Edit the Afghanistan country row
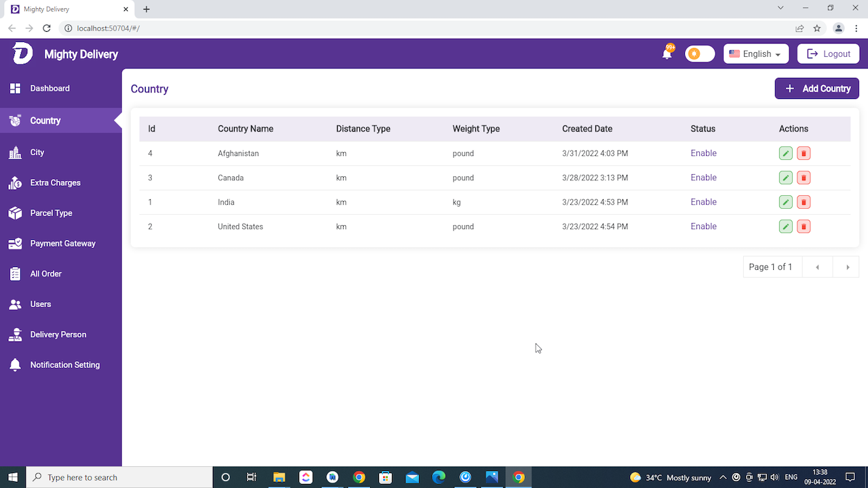The width and height of the screenshot is (868, 488). (x=785, y=153)
